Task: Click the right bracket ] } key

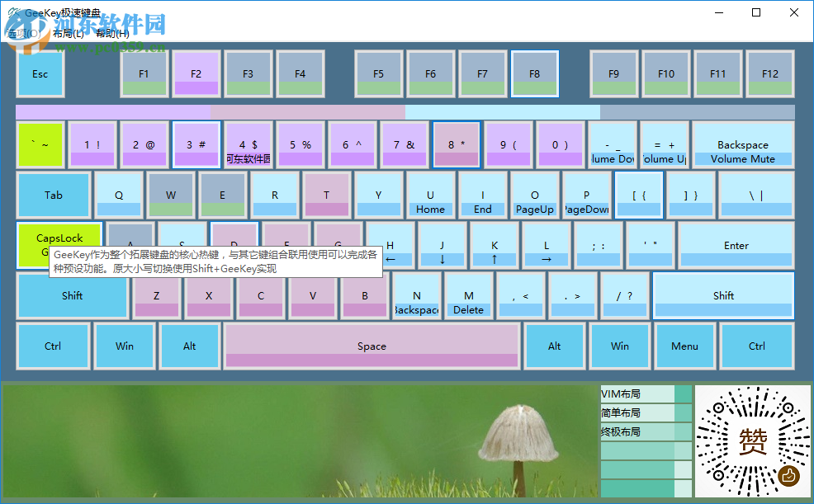Action: (690, 195)
